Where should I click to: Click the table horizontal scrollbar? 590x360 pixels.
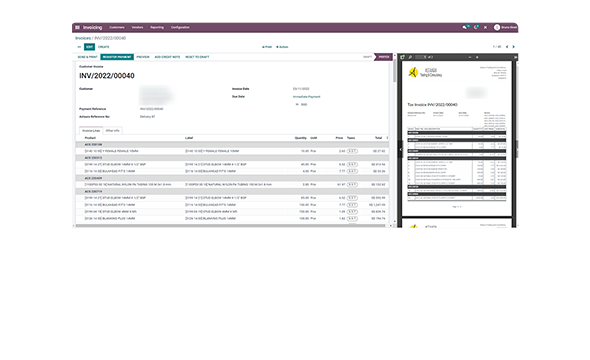pyautogui.click(x=231, y=226)
